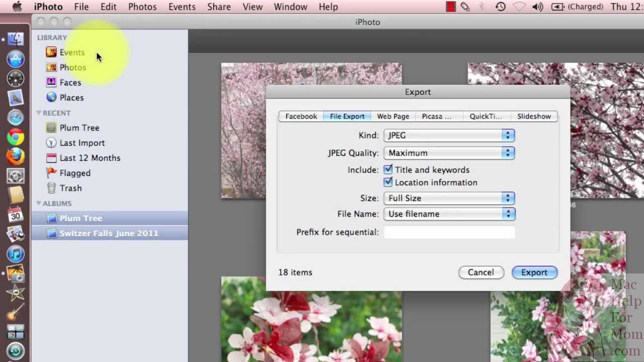Launch iTunes from the Dock
The image size is (644, 362).
16,254
